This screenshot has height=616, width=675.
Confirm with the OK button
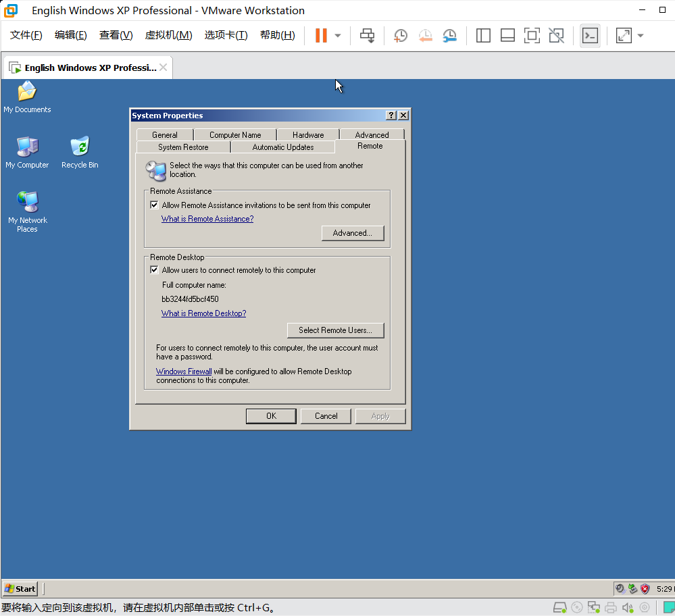click(x=271, y=416)
